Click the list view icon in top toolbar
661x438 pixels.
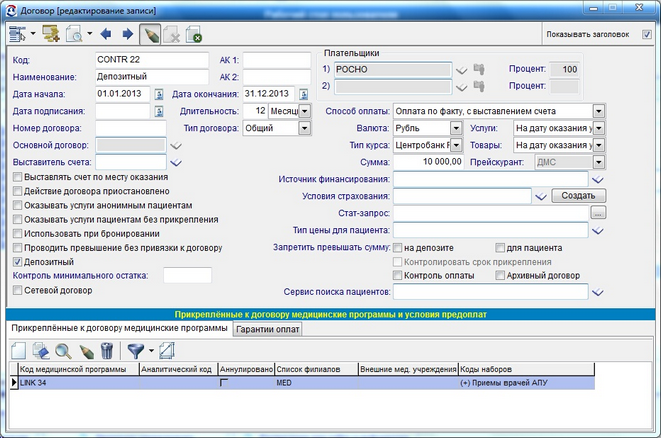click(17, 34)
